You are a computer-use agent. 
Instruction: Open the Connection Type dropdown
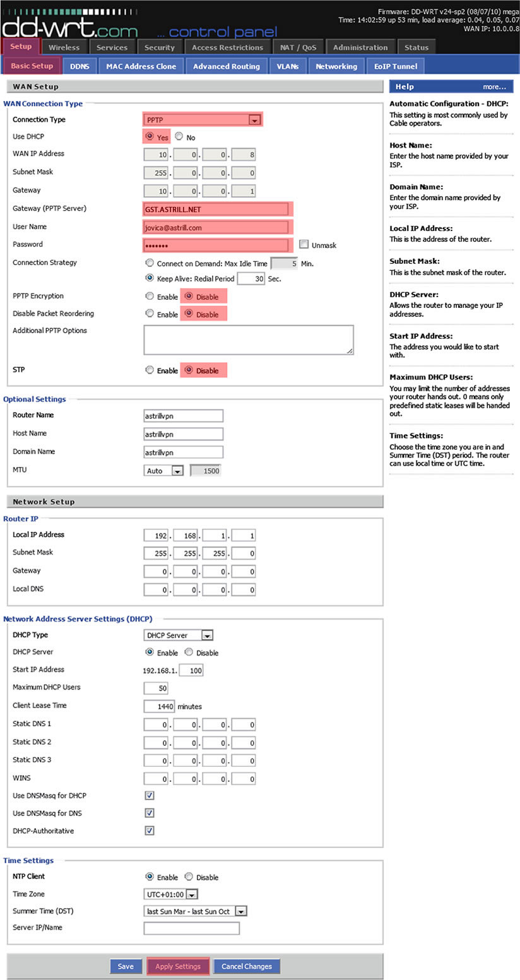[202, 120]
